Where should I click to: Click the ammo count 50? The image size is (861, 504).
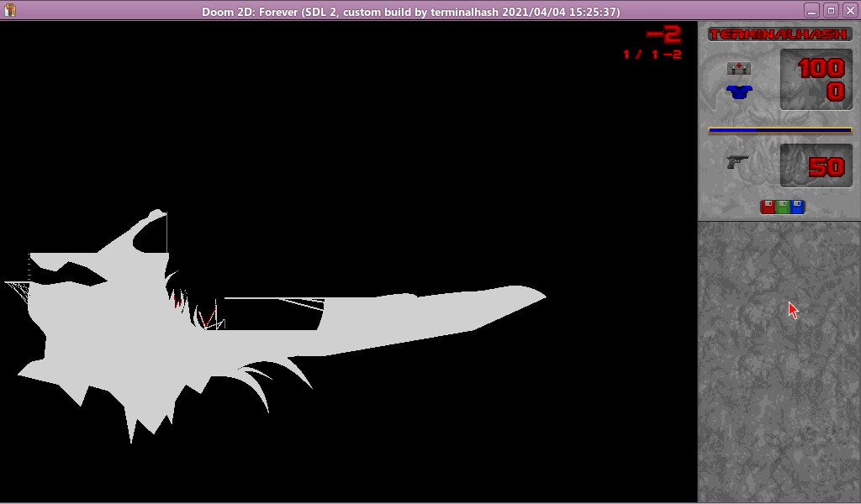point(827,167)
